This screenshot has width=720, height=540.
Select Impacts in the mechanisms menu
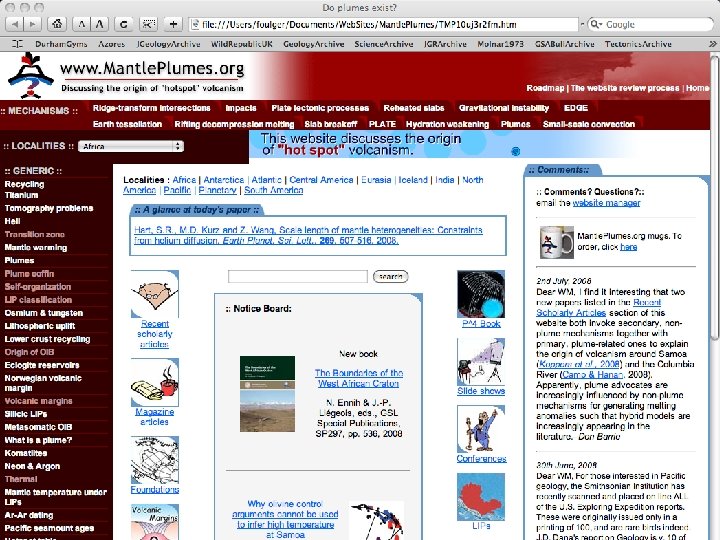pos(241,108)
